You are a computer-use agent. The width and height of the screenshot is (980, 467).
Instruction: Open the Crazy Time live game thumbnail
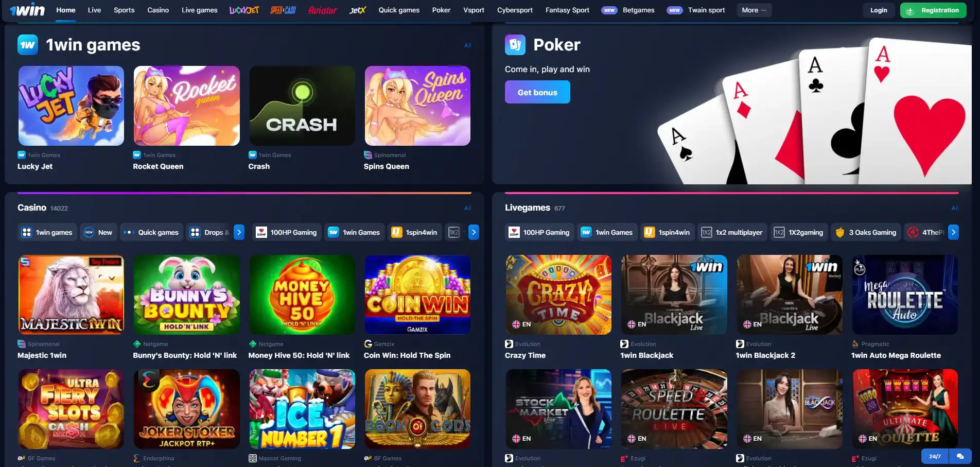558,295
